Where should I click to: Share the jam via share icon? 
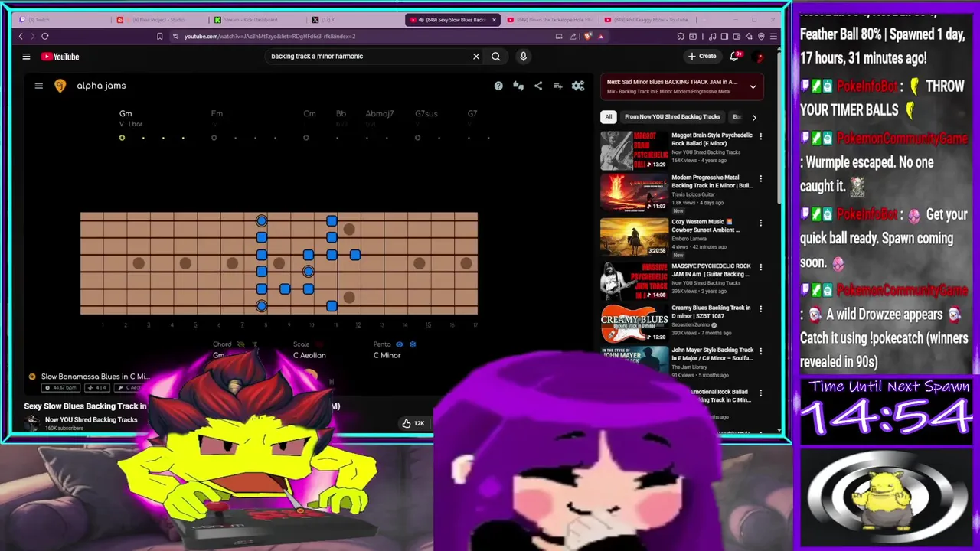tap(538, 86)
